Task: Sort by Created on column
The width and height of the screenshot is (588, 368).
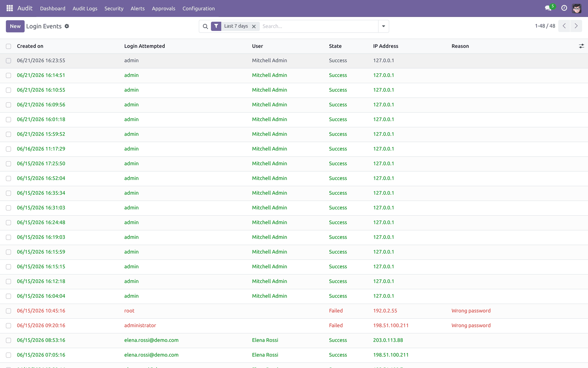Action: coord(30,46)
